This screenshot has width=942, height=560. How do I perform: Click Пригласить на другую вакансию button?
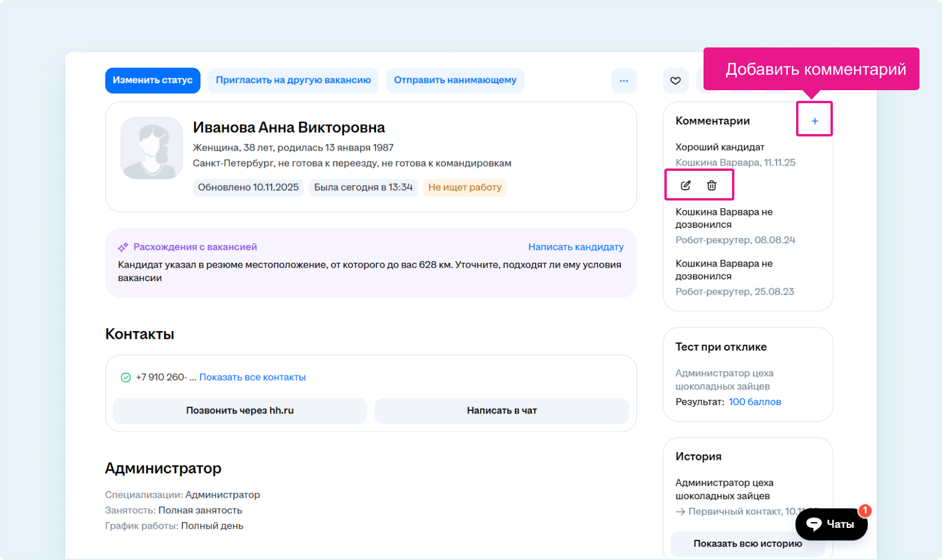(293, 81)
